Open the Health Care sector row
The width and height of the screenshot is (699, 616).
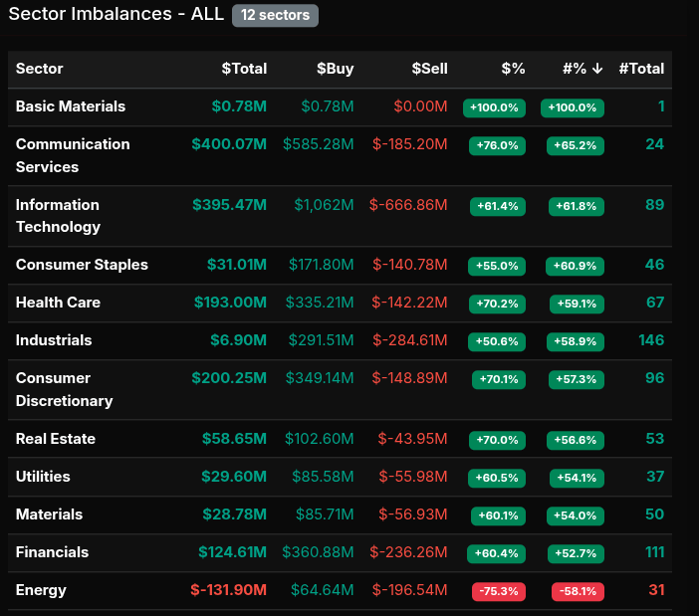(x=58, y=303)
